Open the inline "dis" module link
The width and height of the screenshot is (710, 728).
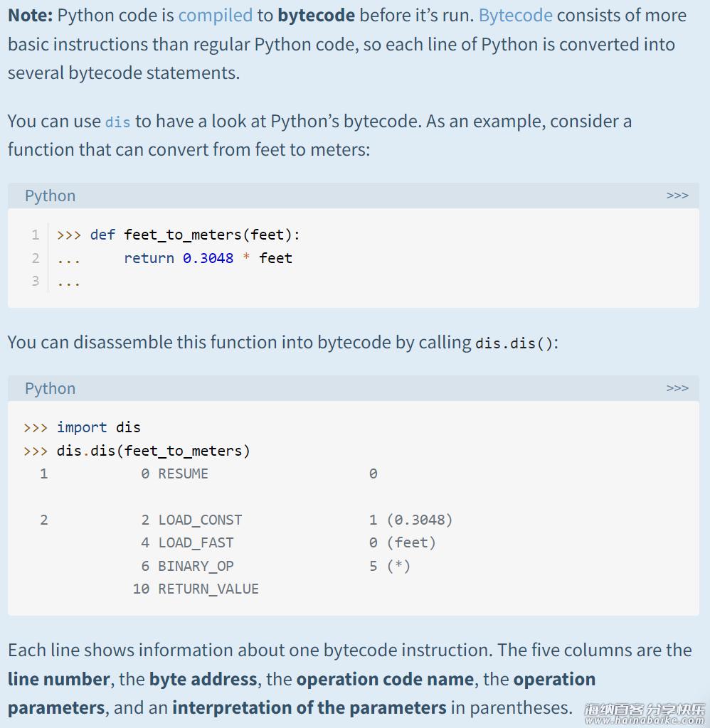tap(117, 122)
